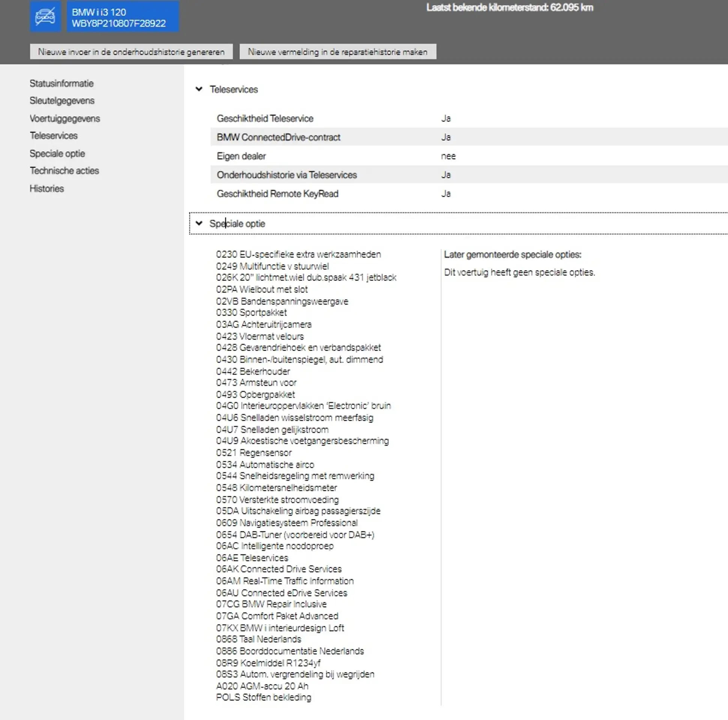The width and height of the screenshot is (728, 720).
Task: Click option 04U9 Akoestische voetgangersbescherming
Action: point(302,441)
